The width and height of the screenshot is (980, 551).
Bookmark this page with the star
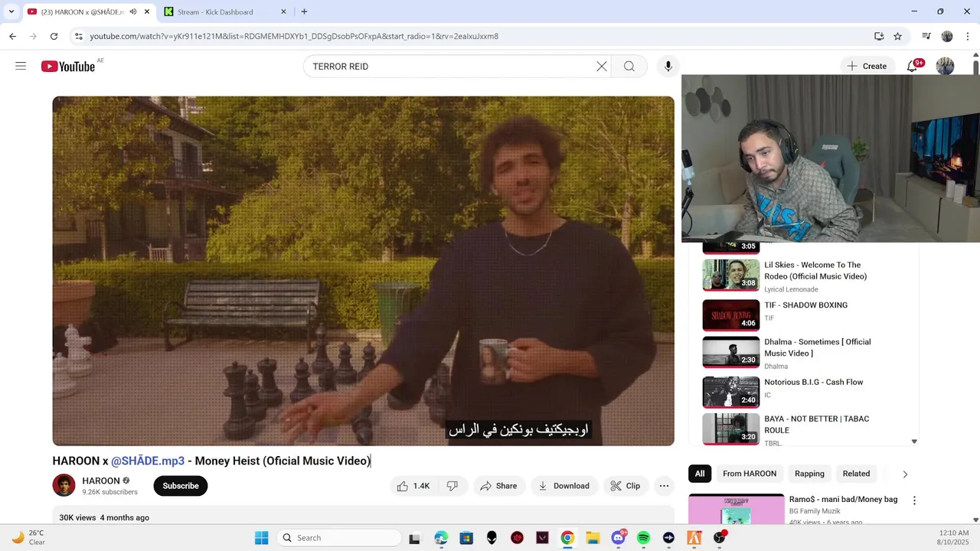897,36
